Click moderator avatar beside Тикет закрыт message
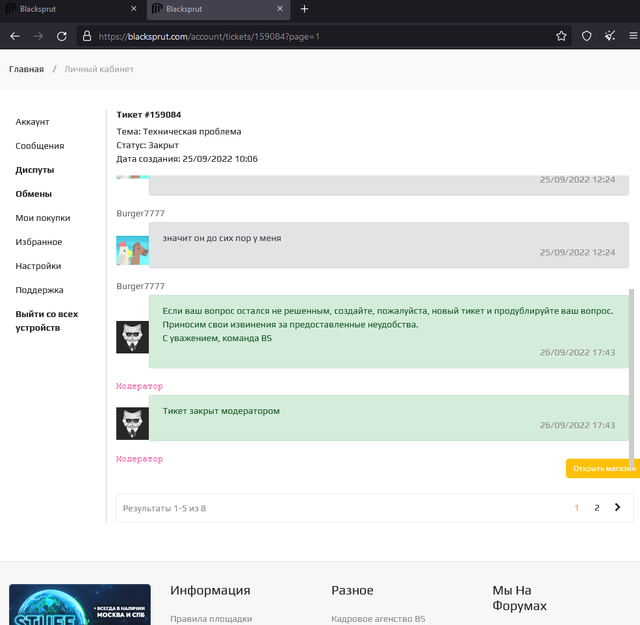The width and height of the screenshot is (640, 625). click(x=133, y=423)
